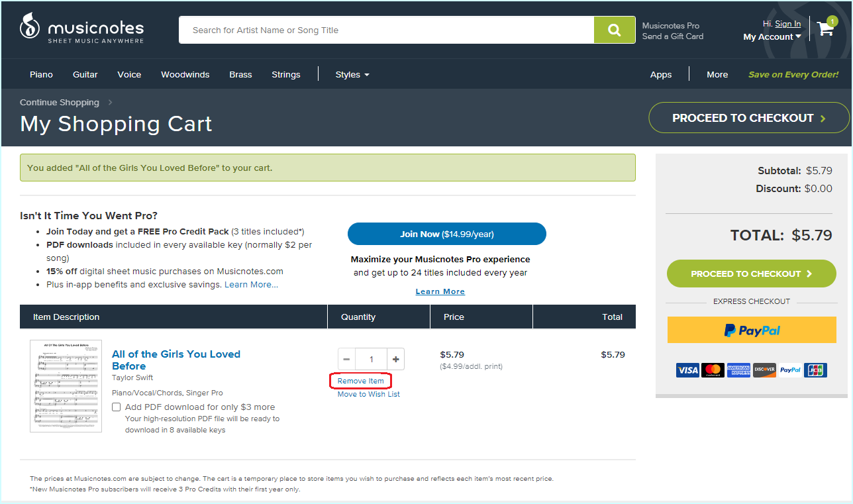Viewport: 853px width, 504px height.
Task: Click the header Proceed to Checkout button
Action: [x=749, y=118]
